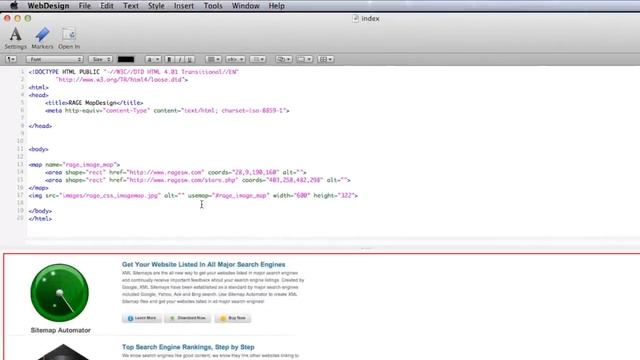Open the list style dropdown
Image resolution: width=640 pixels, height=360 pixels.
coord(258,60)
